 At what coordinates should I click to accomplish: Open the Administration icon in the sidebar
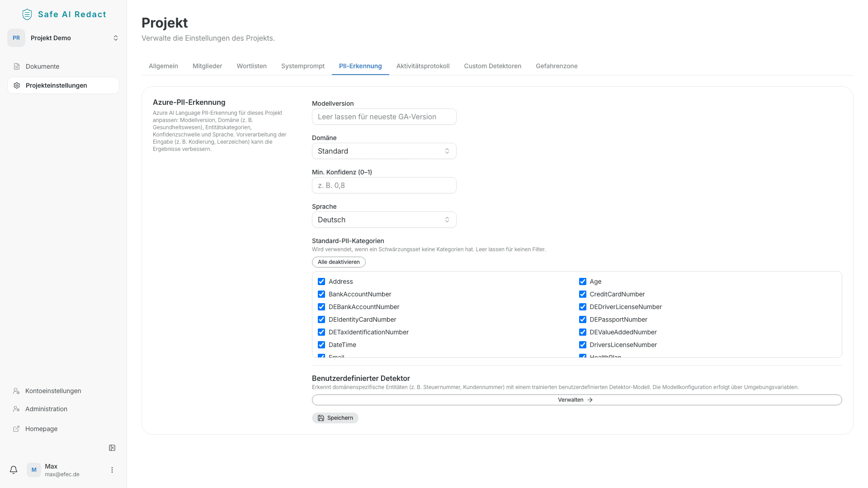pos(16,409)
